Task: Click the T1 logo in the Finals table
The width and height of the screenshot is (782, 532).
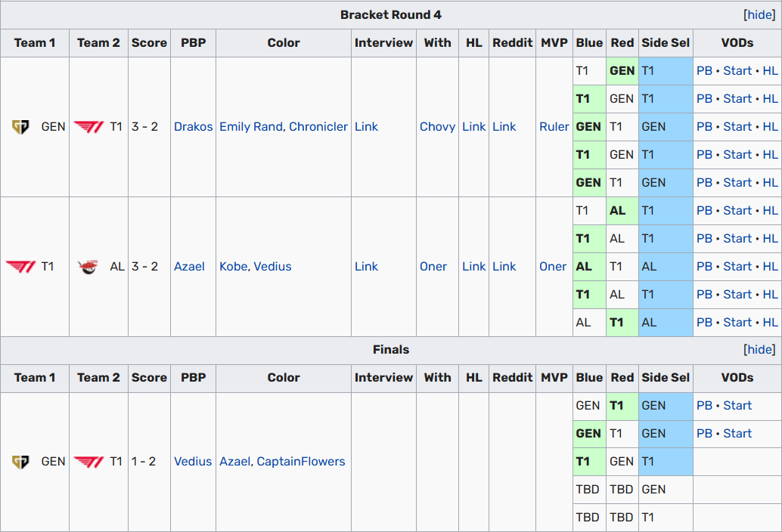Action: 88,462
